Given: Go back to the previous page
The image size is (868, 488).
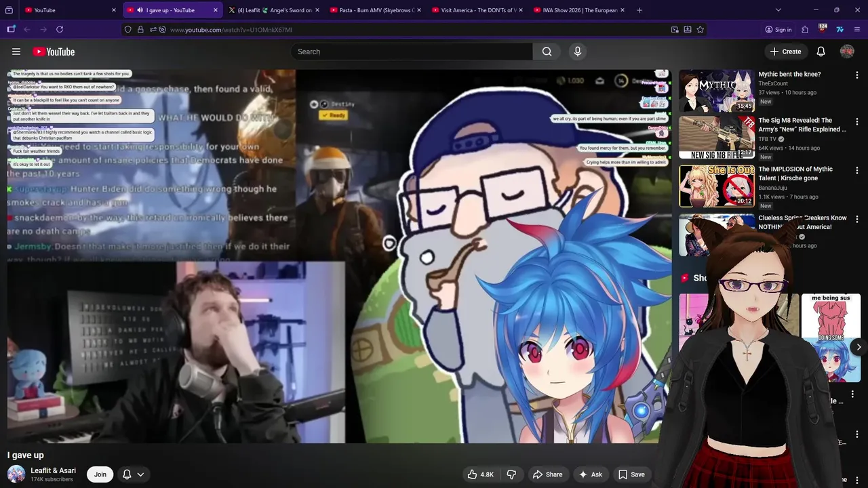Looking at the screenshot, I should 27,30.
